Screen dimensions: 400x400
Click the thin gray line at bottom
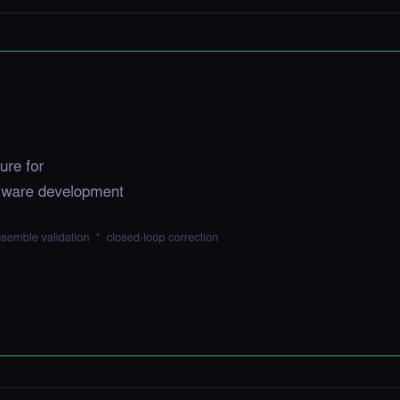(200, 388)
